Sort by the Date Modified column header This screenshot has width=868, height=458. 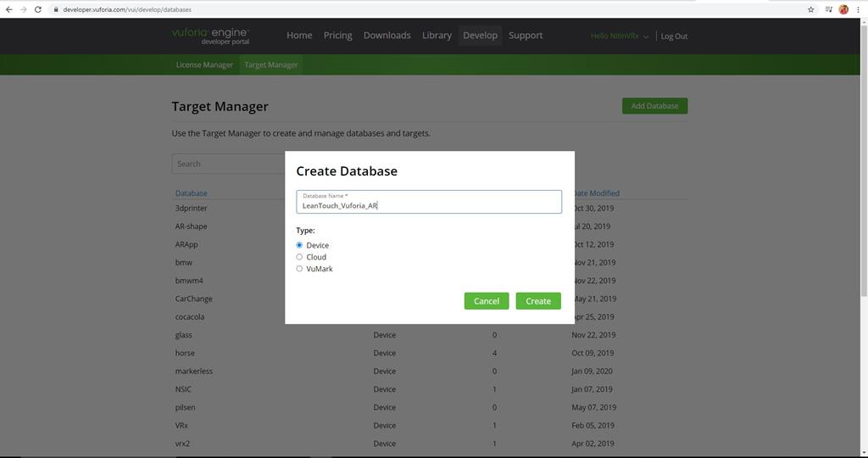coord(596,193)
